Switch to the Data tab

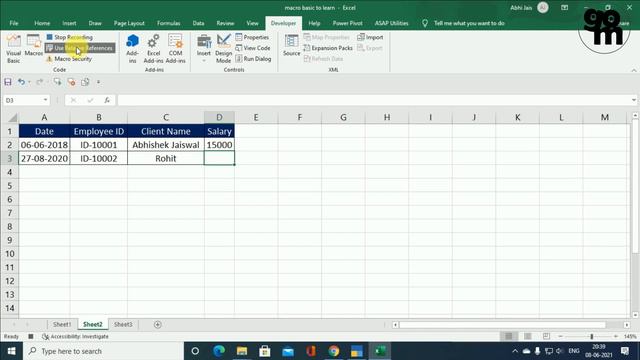198,23
